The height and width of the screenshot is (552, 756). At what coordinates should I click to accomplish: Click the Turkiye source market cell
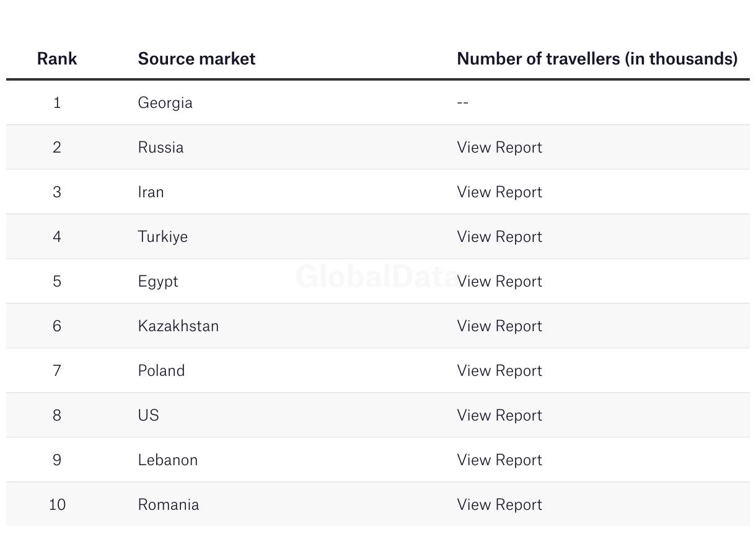click(x=162, y=236)
